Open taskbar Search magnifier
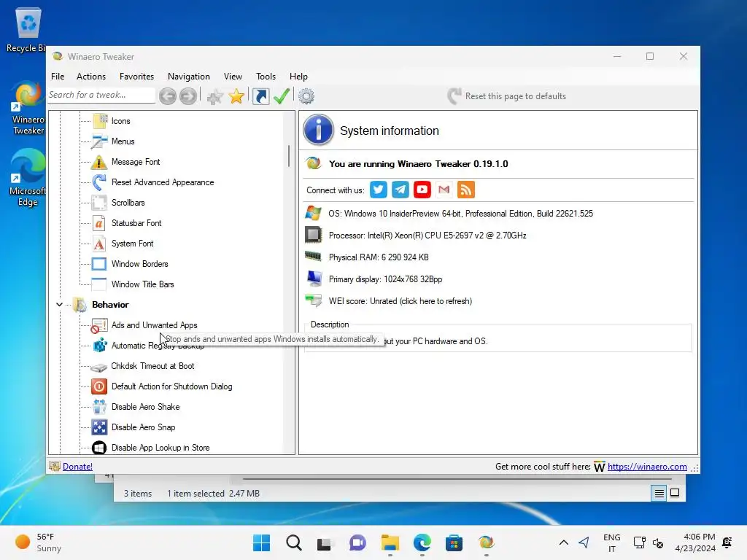Screen dimensions: 747x560 (x=293, y=542)
